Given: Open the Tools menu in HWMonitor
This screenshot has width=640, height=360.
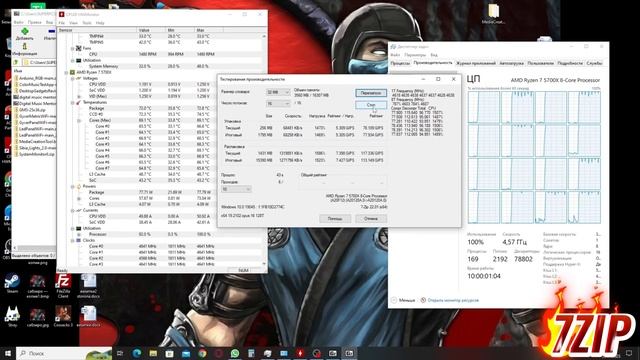Looking at the screenshot, I should [x=87, y=23].
